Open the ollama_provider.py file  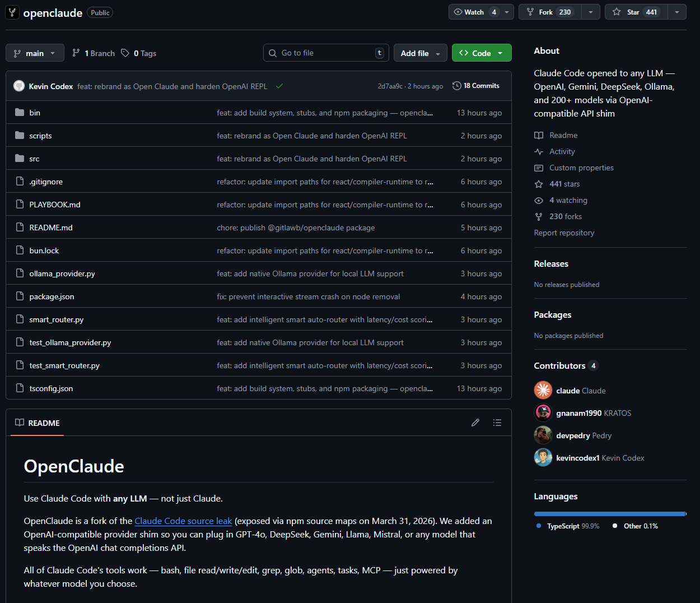pos(62,273)
